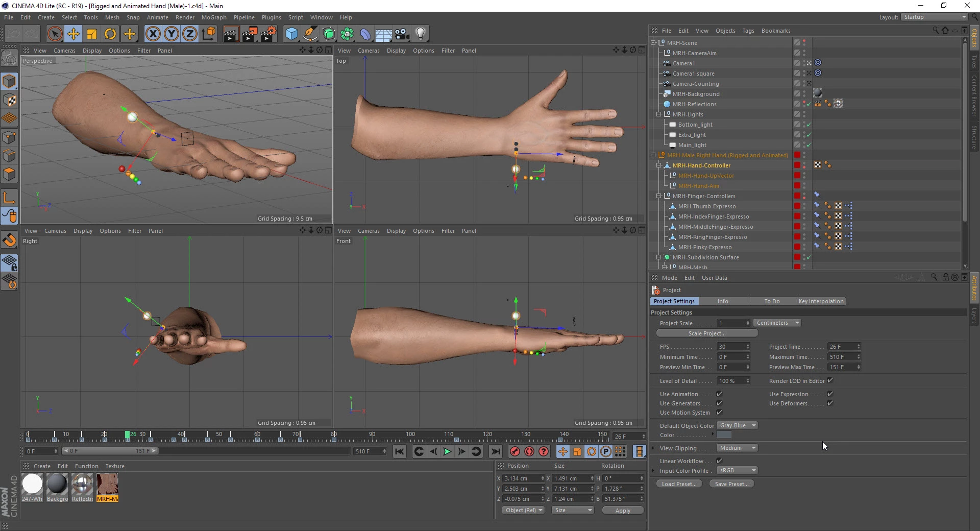The image size is (980, 531).
Task: Toggle Y axis lock
Action: pyautogui.click(x=171, y=34)
